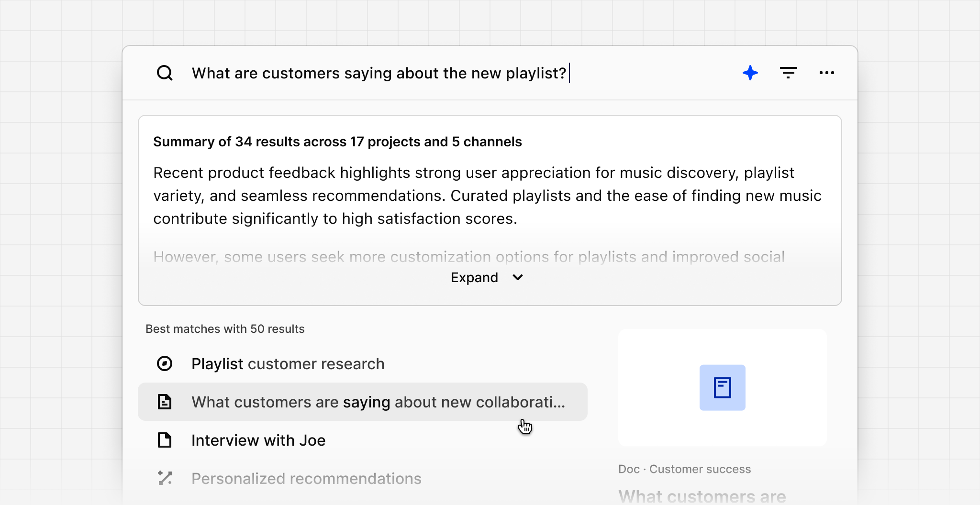Screen dimensions: 980x505
Task: Open the search filter icon
Action: [x=789, y=73]
